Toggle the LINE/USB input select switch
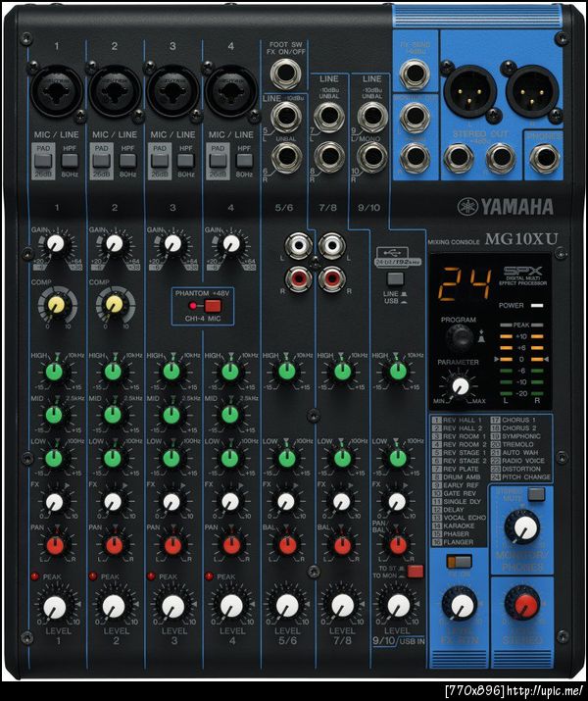The width and height of the screenshot is (588, 701). click(395, 279)
